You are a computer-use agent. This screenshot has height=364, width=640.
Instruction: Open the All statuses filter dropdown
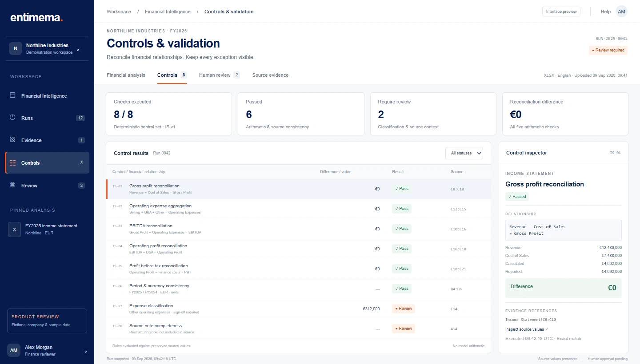(x=464, y=153)
